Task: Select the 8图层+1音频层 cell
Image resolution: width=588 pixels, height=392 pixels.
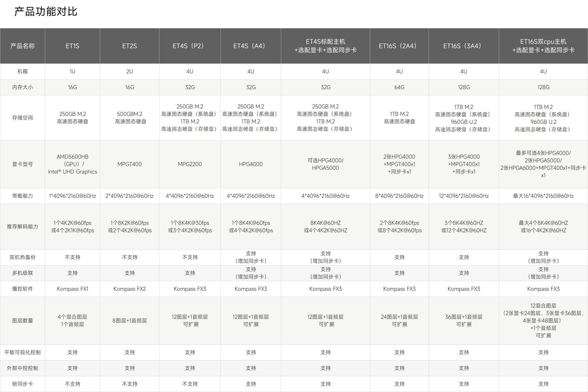Action: click(x=130, y=321)
